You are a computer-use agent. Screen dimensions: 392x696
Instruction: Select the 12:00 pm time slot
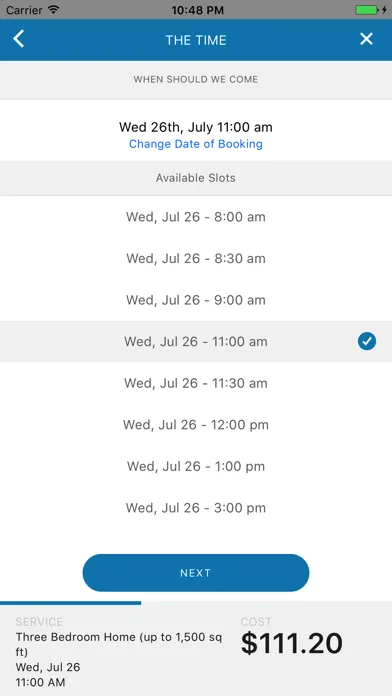(196, 425)
